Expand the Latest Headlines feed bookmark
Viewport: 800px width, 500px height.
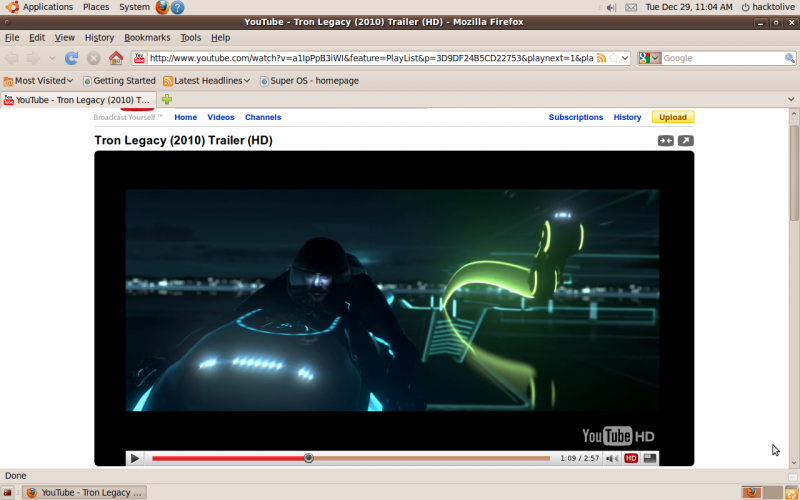tap(207, 81)
